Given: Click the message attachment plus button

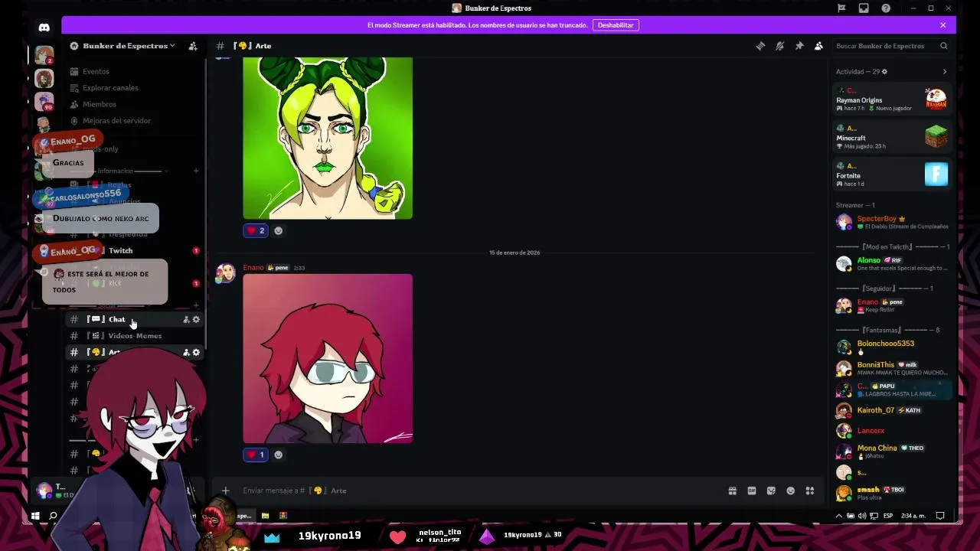Looking at the screenshot, I should 225,491.
